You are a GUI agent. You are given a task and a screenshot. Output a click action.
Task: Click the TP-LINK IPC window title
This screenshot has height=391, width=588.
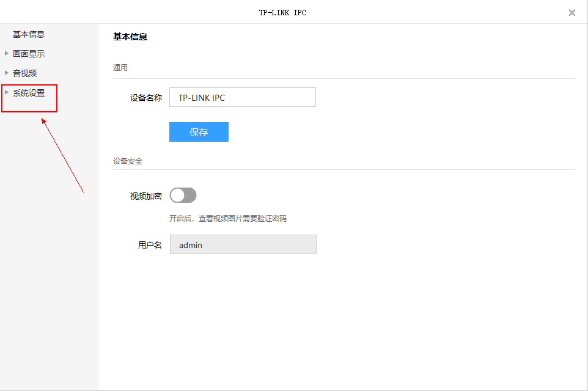282,12
